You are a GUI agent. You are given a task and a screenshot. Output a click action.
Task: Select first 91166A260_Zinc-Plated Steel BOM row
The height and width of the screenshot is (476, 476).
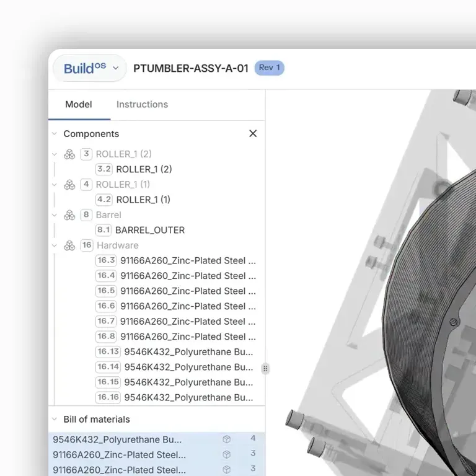point(119,454)
